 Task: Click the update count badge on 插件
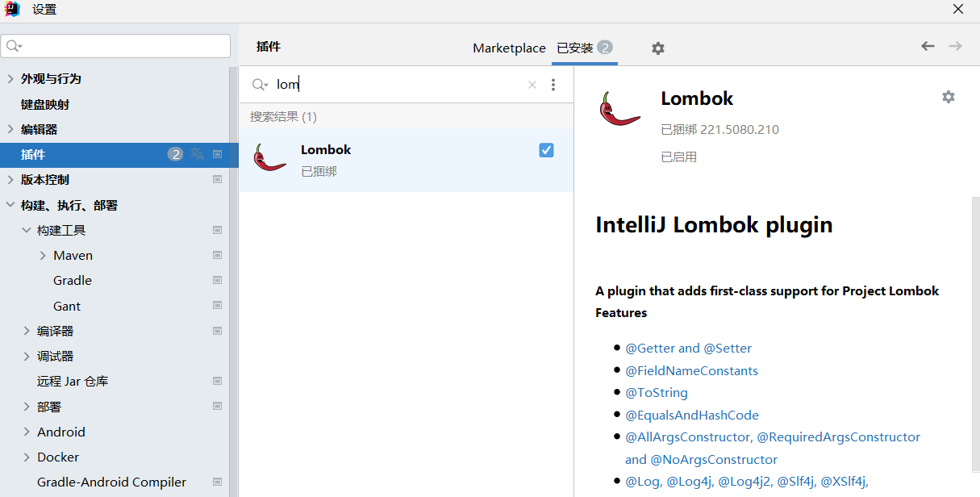pos(175,154)
